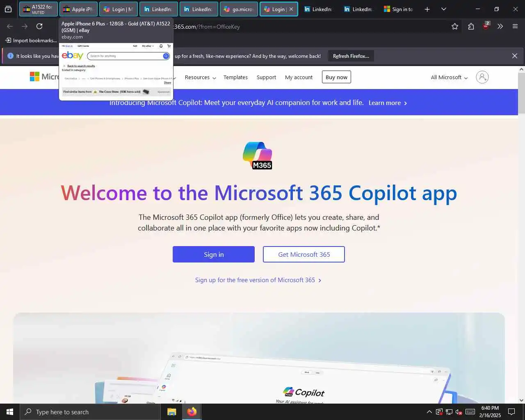Open the touch keyboard tray icon
The width and height of the screenshot is (525, 420).
[x=470, y=412]
